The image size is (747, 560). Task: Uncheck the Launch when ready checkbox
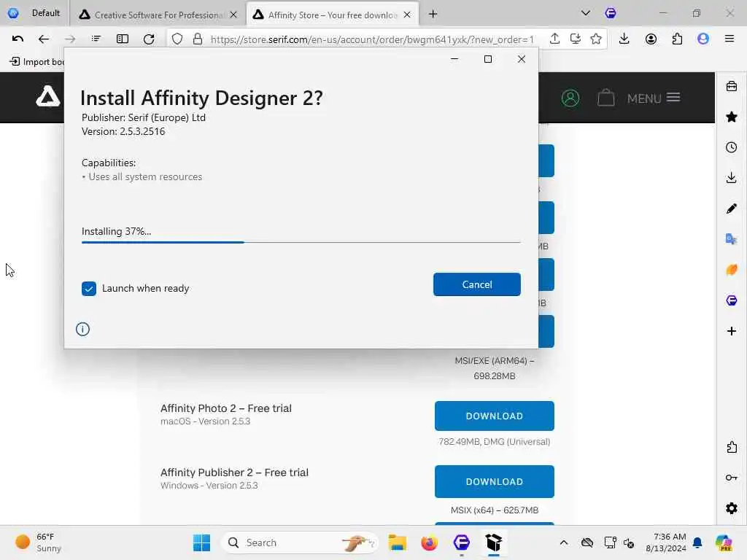(x=88, y=289)
